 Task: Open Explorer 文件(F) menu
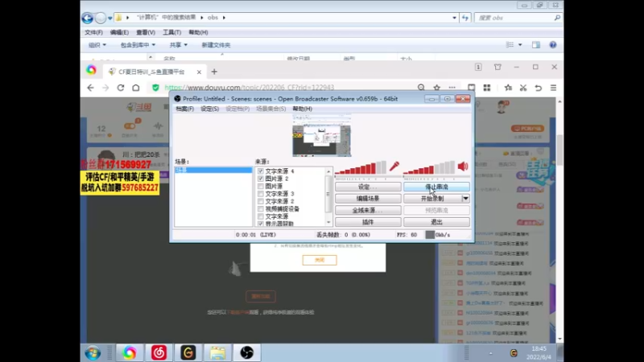pos(93,32)
